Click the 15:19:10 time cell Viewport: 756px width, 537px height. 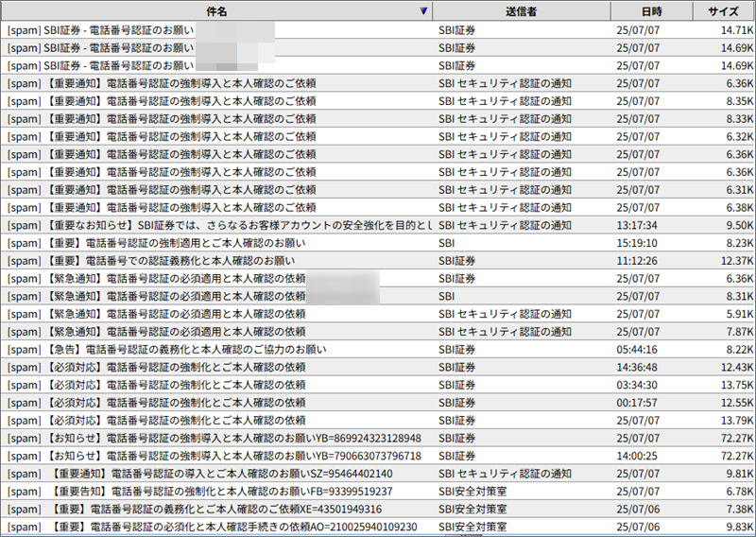coord(637,243)
